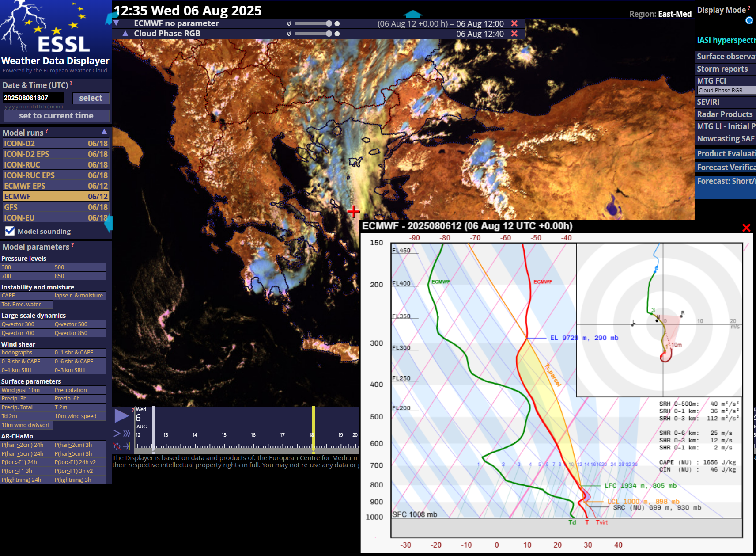Click the jump-to-latest-time icon

126,446
